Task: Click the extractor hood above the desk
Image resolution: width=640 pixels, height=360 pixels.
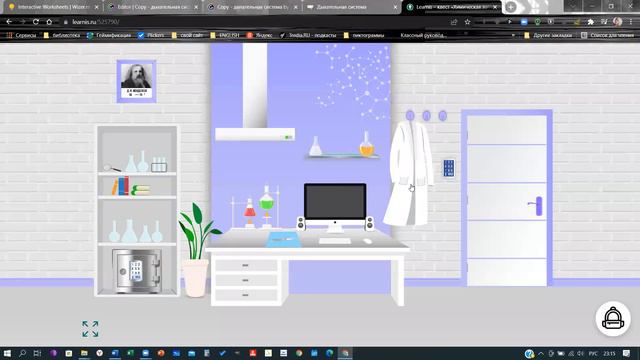Action: (x=255, y=134)
